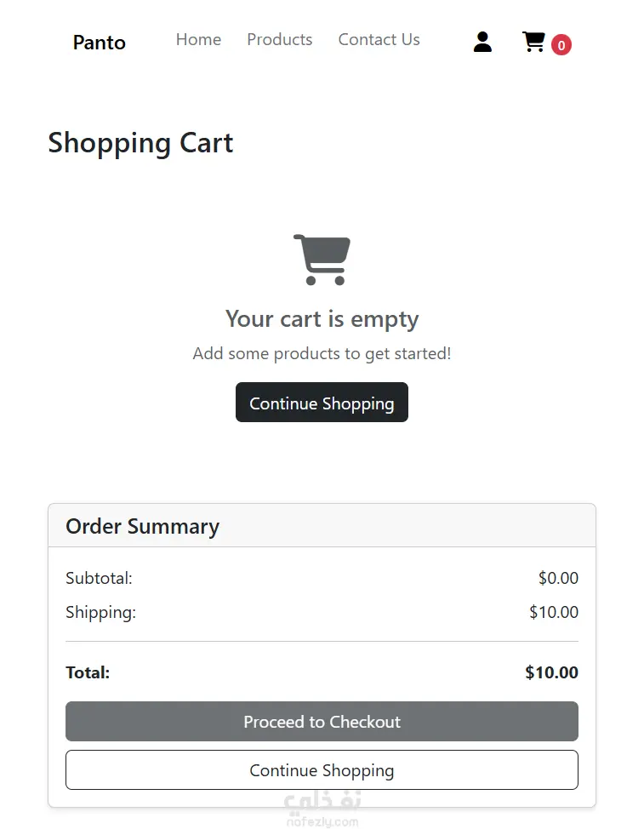Screen dimensions: 644x829
Task: Click the nafezly.com watermark logo
Action: tap(322, 809)
